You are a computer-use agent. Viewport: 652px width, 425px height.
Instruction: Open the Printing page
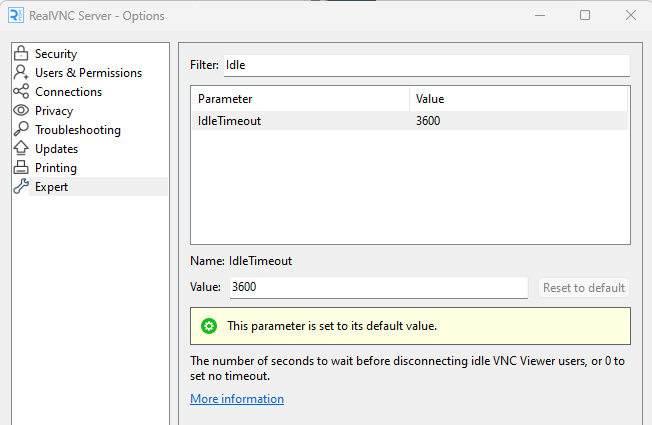pyautogui.click(x=56, y=168)
